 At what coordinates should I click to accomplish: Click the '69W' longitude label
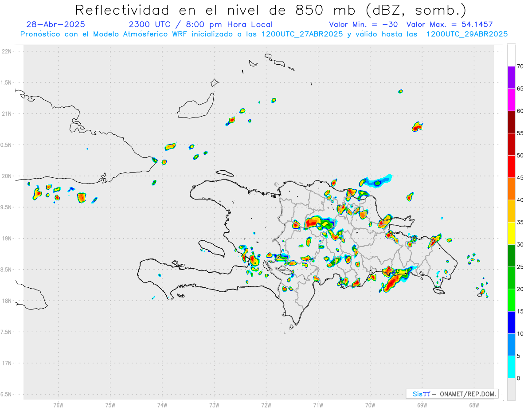[x=422, y=405]
